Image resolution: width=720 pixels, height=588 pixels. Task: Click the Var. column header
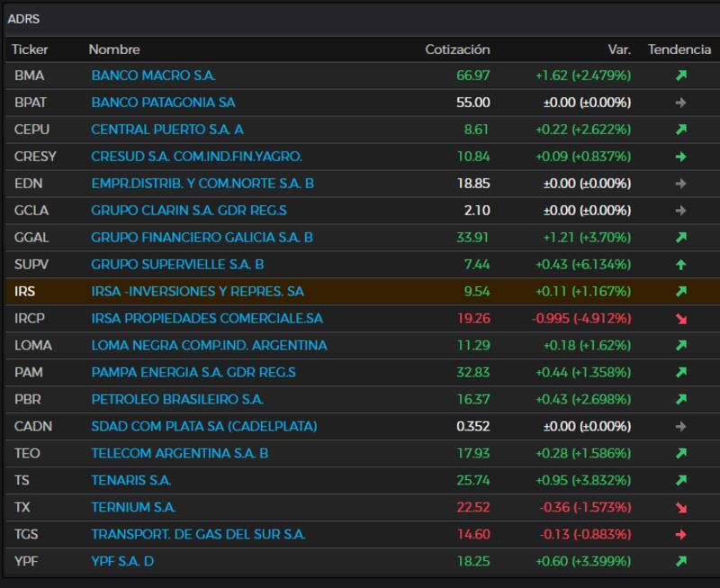click(619, 50)
